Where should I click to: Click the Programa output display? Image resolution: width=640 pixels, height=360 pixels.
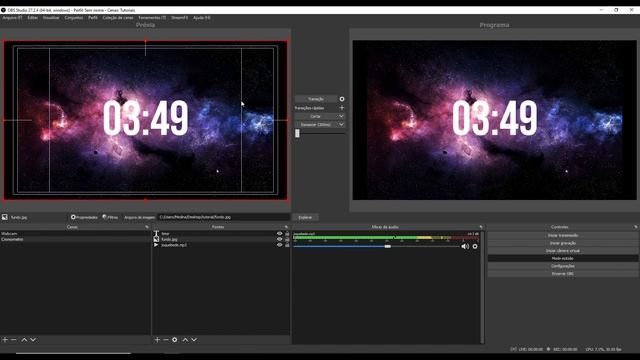coord(494,120)
